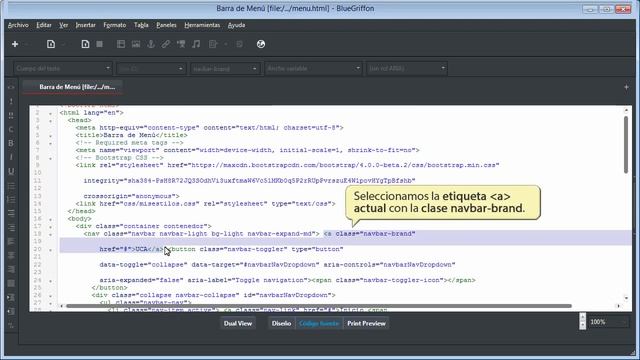This screenshot has width=640, height=360.
Task: Collapse the nav fold marker on line 18
Action: (x=51, y=234)
